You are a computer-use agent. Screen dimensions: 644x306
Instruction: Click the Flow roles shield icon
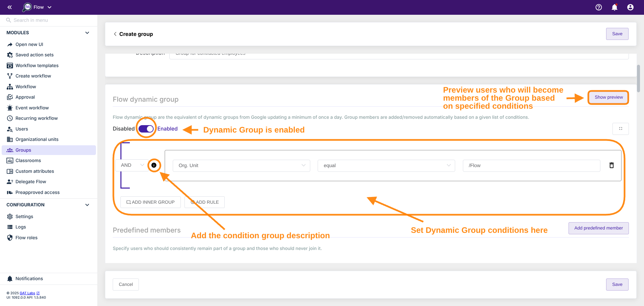10,238
